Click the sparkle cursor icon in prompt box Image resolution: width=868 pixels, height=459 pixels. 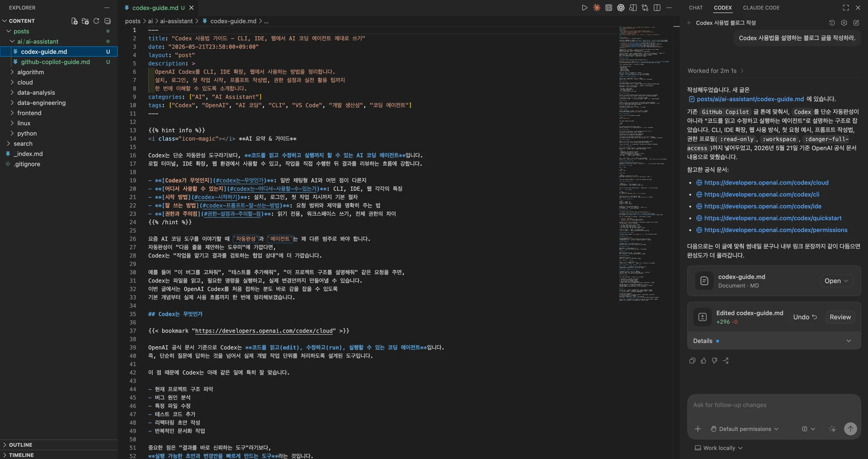832,429
